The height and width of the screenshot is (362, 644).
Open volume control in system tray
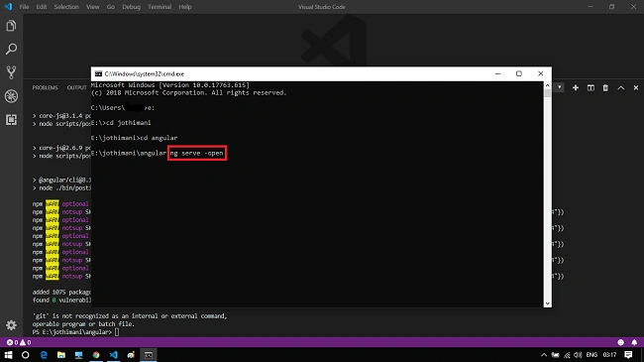click(578, 355)
